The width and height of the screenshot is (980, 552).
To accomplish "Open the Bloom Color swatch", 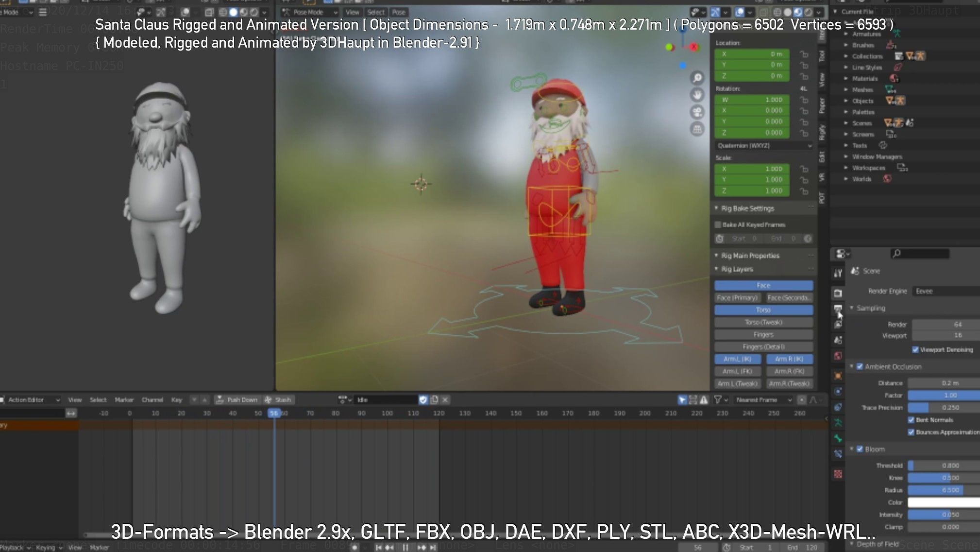I will coord(944,502).
